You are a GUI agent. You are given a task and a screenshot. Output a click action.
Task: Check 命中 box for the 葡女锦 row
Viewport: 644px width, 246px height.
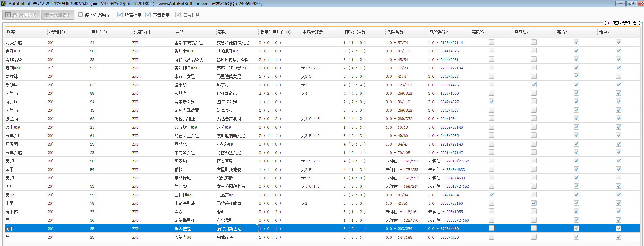[618, 76]
